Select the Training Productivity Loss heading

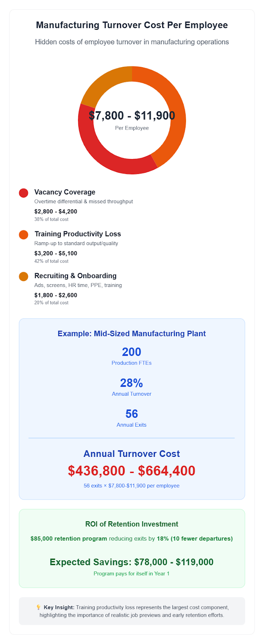(x=78, y=234)
